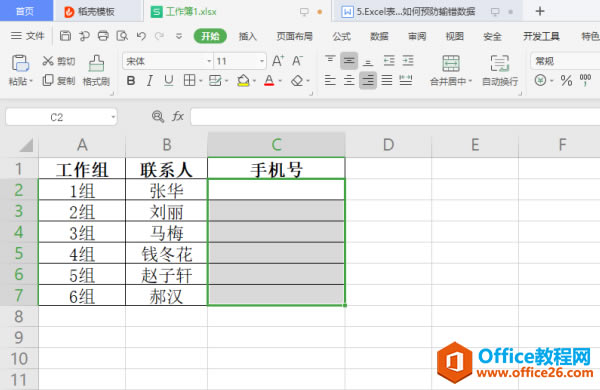The height and width of the screenshot is (390, 600).
Task: Switch to the 审阅 Review tab
Action: [x=417, y=36]
